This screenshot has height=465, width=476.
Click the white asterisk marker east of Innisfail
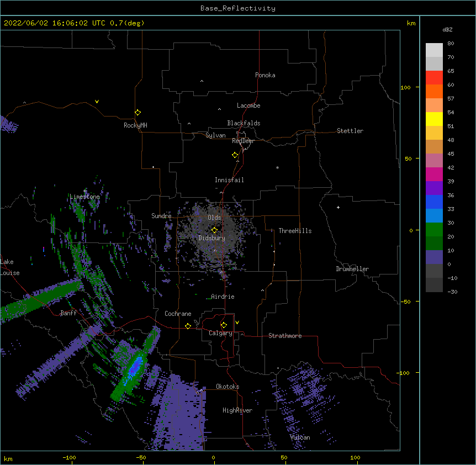tap(277, 167)
